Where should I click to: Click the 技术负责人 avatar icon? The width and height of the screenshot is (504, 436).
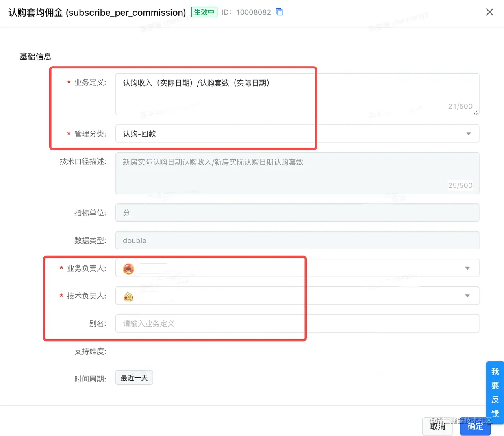pyautogui.click(x=128, y=297)
